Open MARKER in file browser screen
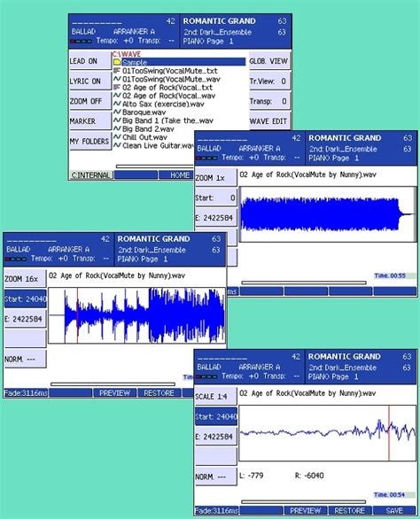Viewport: 420px width, 519px height. 90,121
